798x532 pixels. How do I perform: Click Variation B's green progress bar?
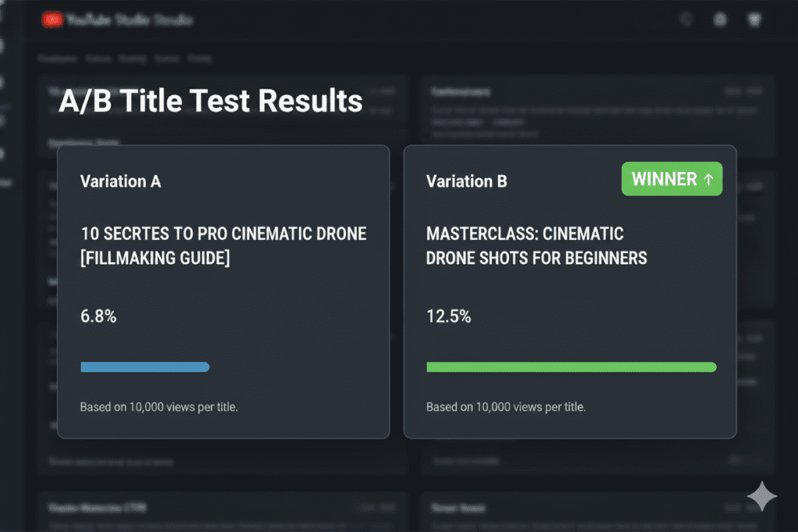pos(570,367)
